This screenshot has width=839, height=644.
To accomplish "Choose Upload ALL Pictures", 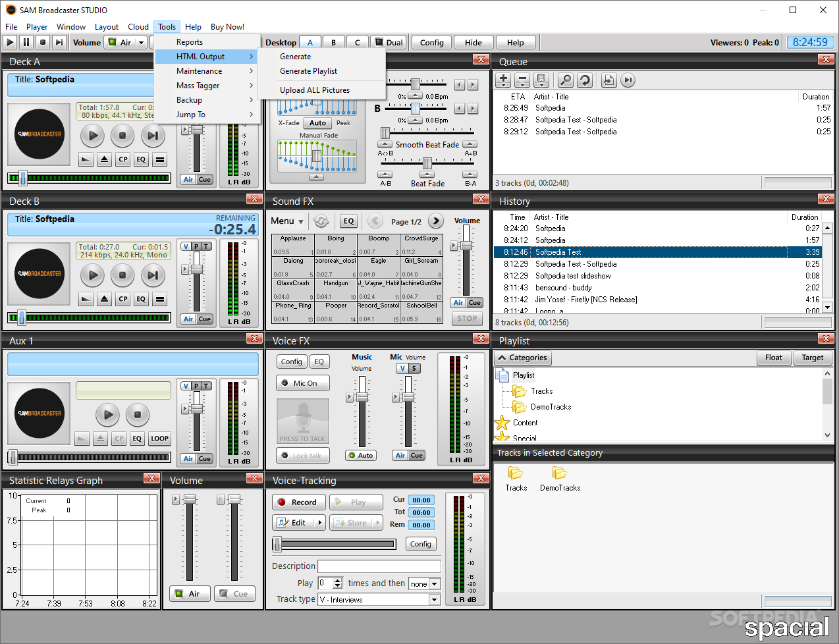I will click(321, 90).
